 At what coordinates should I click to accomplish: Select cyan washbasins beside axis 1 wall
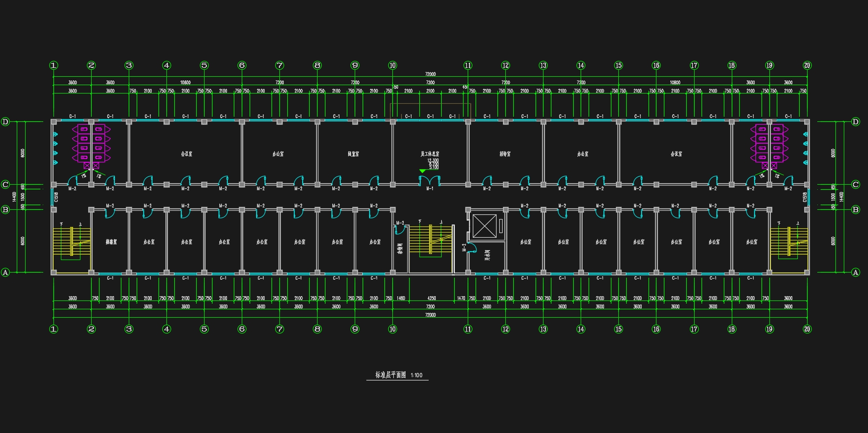coord(55,148)
